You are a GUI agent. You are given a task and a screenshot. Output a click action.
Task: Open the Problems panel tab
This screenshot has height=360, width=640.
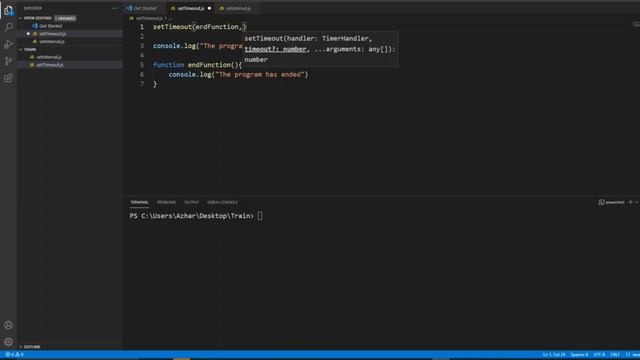click(x=166, y=202)
